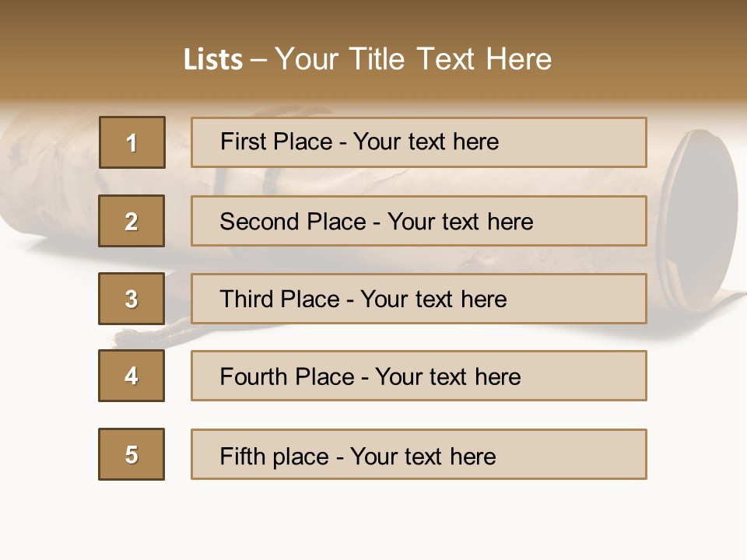747x560 pixels.
Task: Click the number 1 box
Action: tap(132, 142)
